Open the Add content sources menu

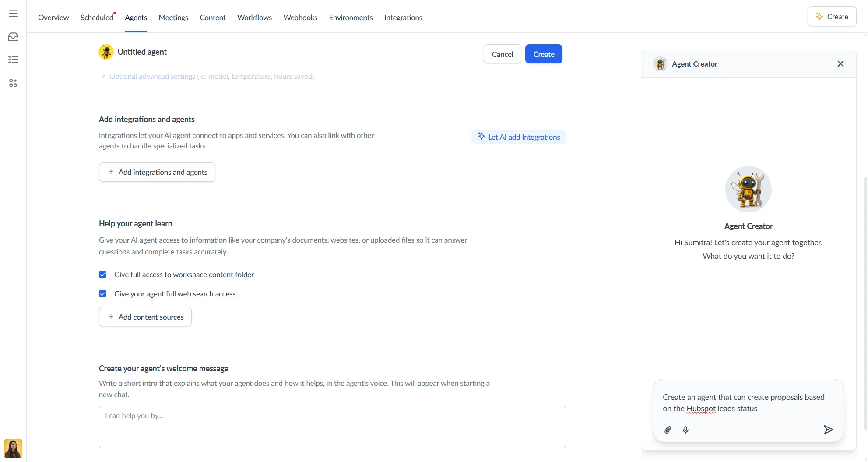145,317
